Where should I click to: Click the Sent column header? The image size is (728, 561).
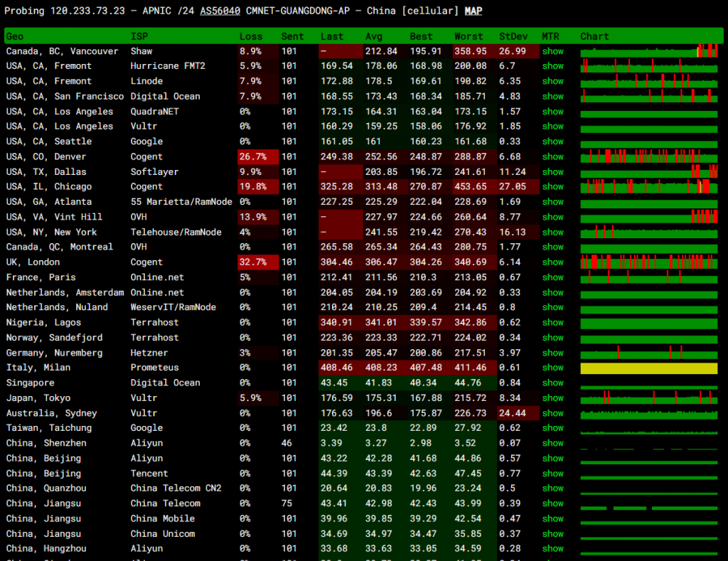[x=292, y=36]
